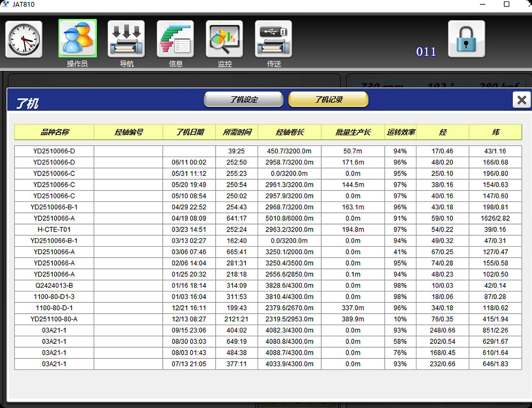This screenshot has height=408, width=532.
Task: Click batch length 389.9m
Action: click(x=353, y=319)
